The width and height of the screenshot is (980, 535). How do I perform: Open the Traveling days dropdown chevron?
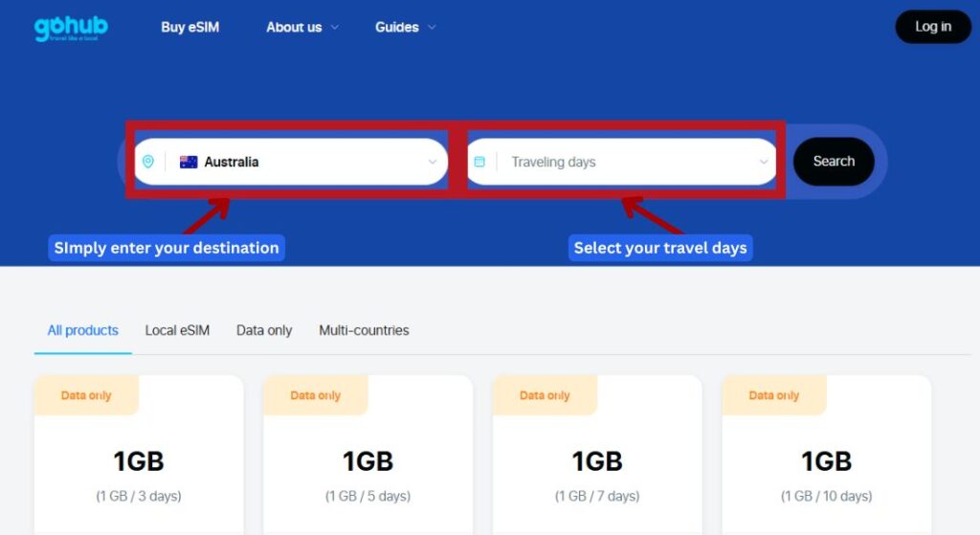(x=763, y=162)
